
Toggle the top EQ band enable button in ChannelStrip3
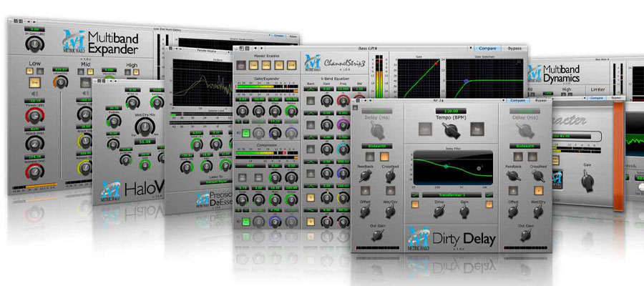pos(311,99)
